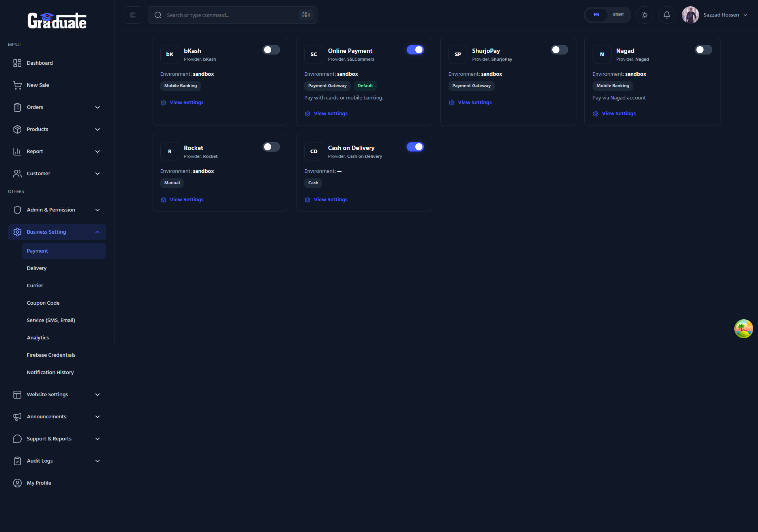Screen dimensions: 758x532
Task: Open View Settings for Online Payment
Action: [x=326, y=114]
